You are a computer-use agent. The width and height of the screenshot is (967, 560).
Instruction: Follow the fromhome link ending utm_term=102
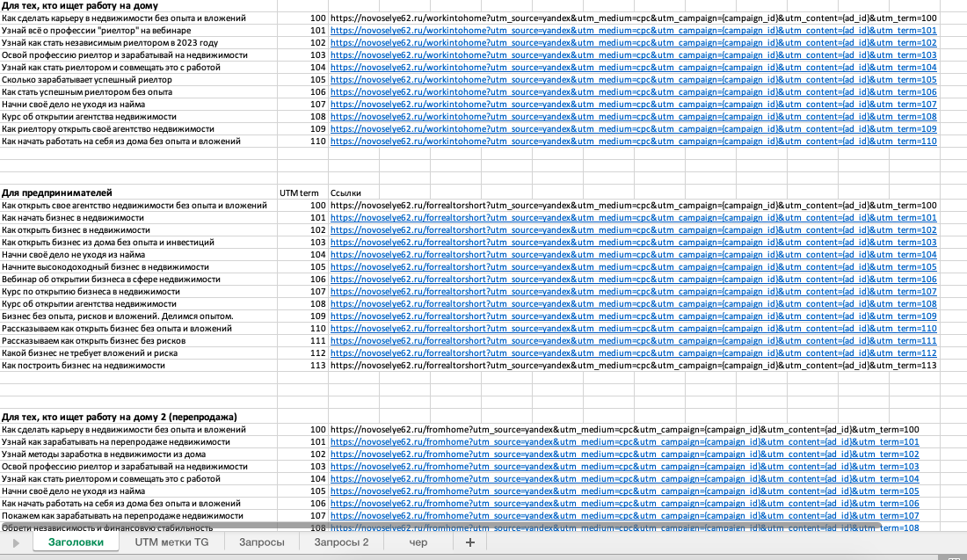[625, 455]
